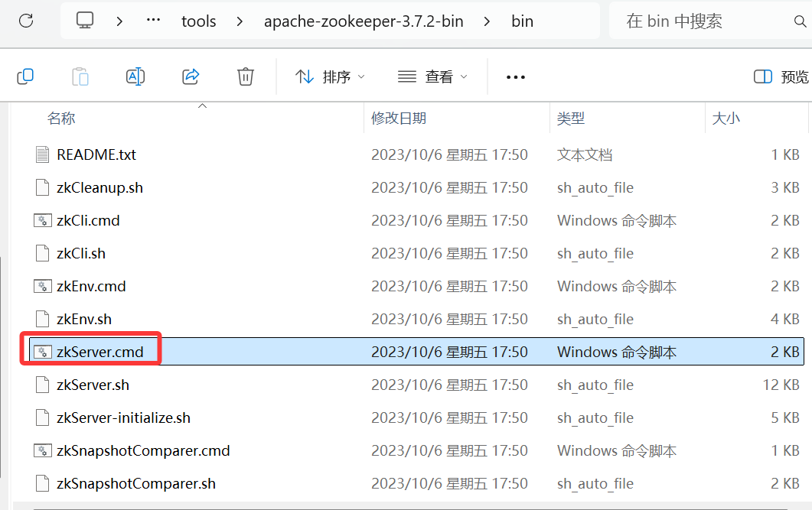Image resolution: width=812 pixels, height=510 pixels.
Task: Click the zkEnv.sh blank file icon
Action: point(42,319)
